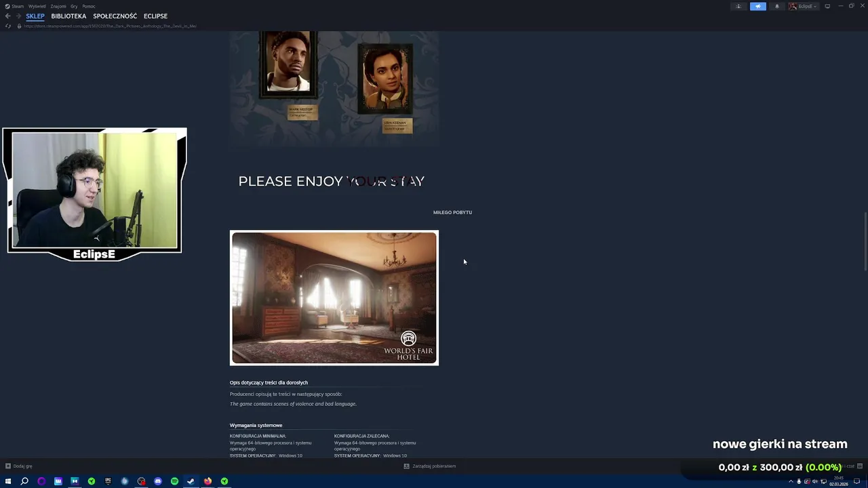The image size is (868, 488).
Task: Open the last green arrow taskbar app
Action: pos(224,481)
